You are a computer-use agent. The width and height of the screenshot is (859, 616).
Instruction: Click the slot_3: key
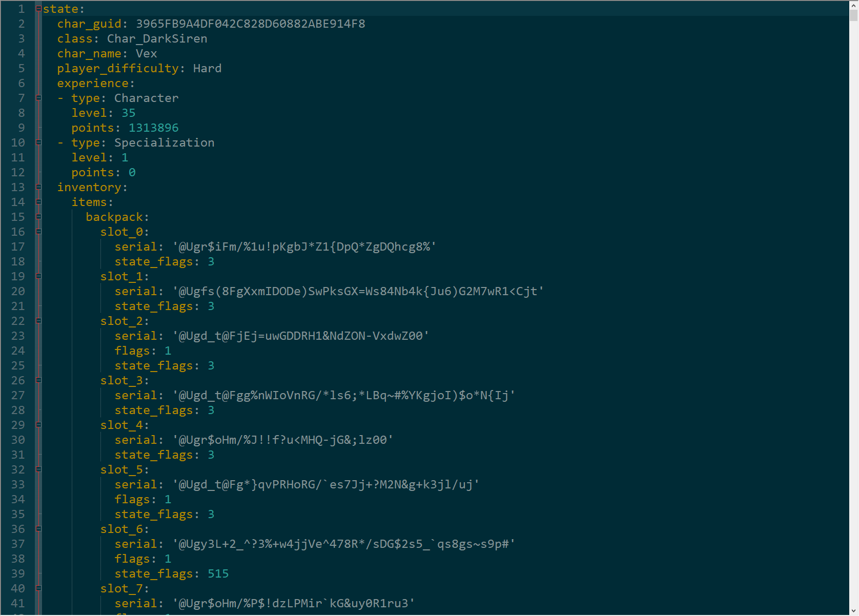point(125,380)
